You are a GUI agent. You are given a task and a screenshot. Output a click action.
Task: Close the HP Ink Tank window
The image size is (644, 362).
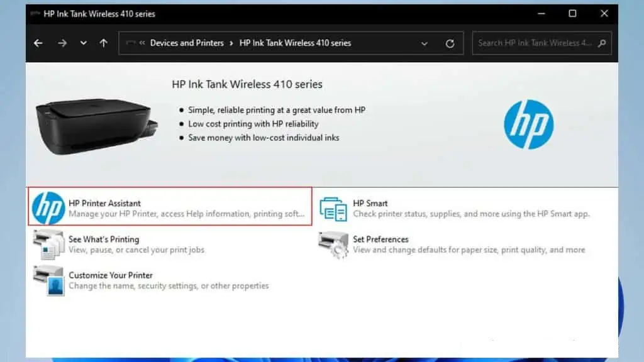pos(604,14)
